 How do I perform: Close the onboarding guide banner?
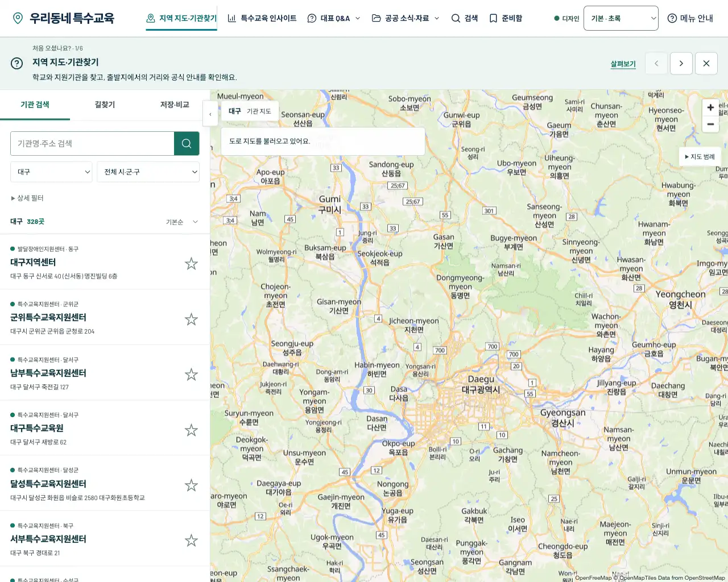[x=706, y=64]
